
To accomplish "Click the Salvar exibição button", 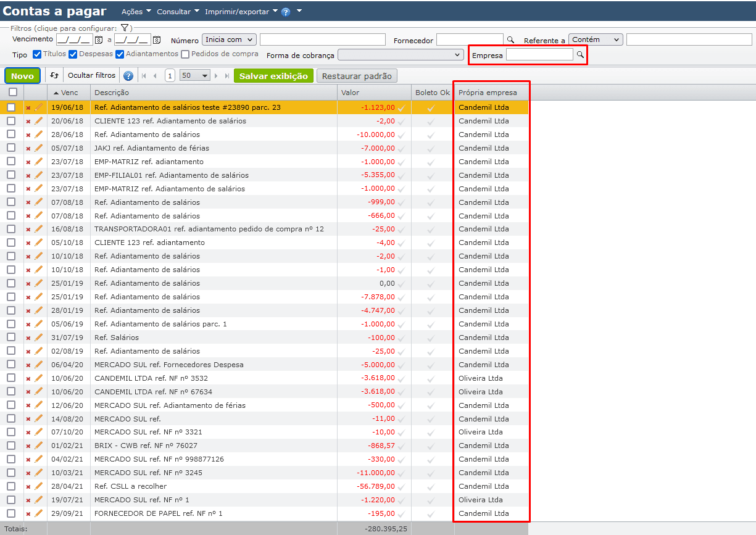I will (x=273, y=76).
